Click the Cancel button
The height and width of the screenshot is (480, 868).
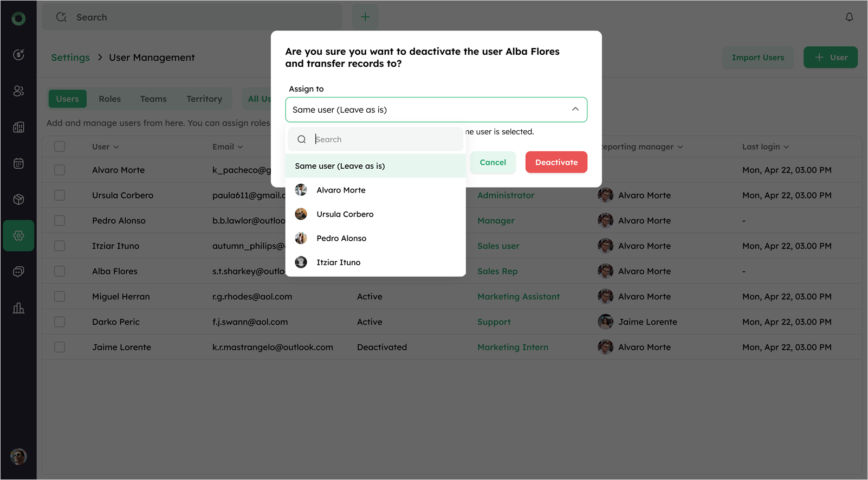coord(493,162)
